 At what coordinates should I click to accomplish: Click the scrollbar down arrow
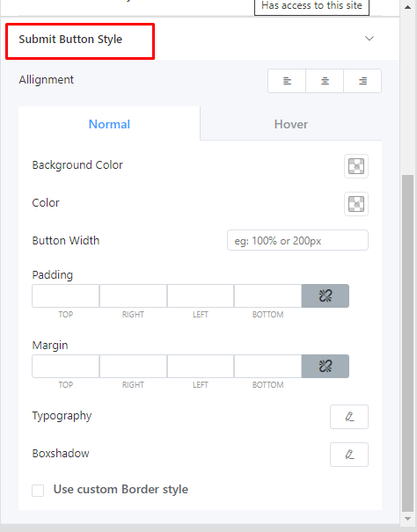click(x=408, y=519)
